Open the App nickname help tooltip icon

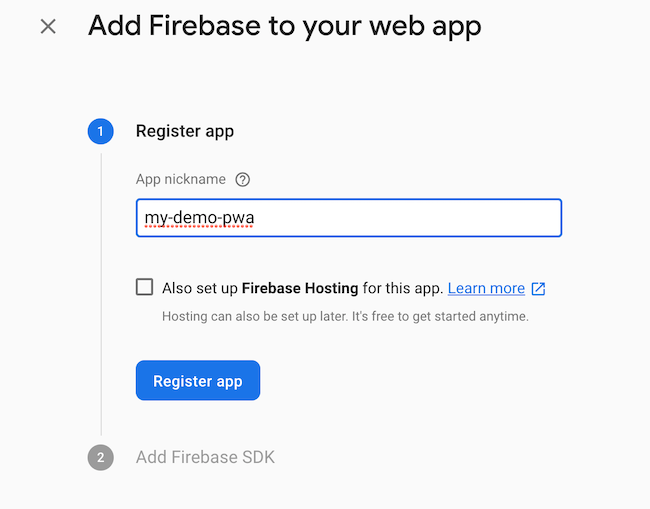click(243, 179)
